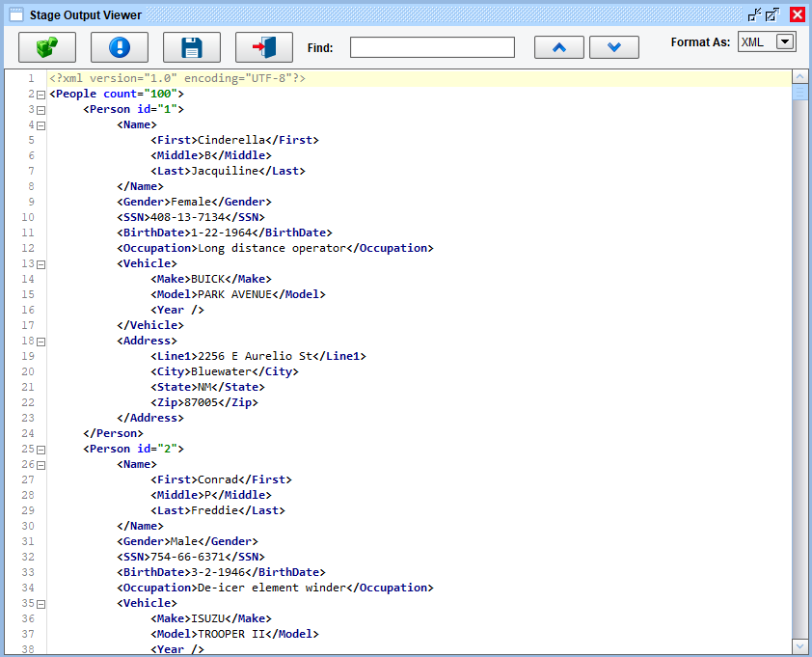The width and height of the screenshot is (812, 657).
Task: Find previous match with the up arrow
Action: [x=558, y=47]
